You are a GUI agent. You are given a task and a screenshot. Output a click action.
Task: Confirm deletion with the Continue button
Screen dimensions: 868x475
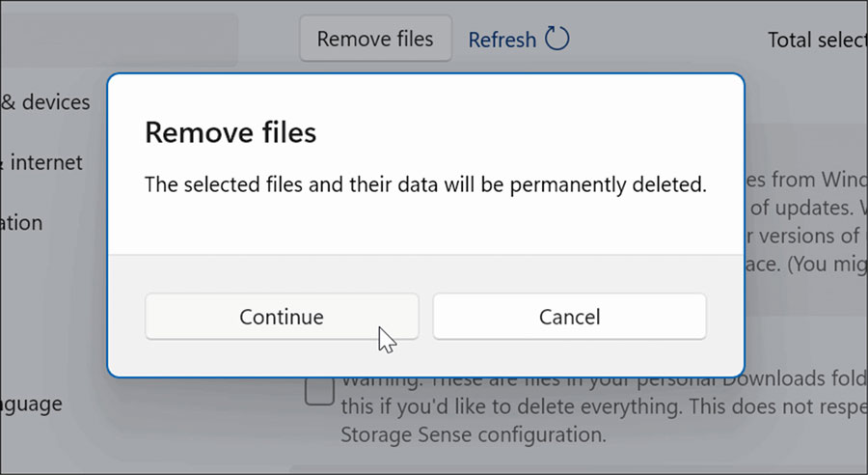click(282, 317)
